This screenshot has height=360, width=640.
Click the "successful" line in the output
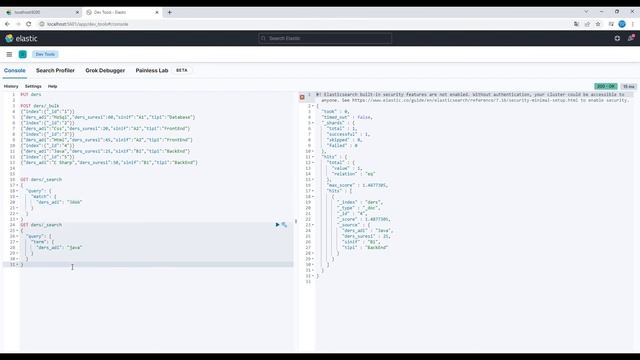(x=348, y=134)
